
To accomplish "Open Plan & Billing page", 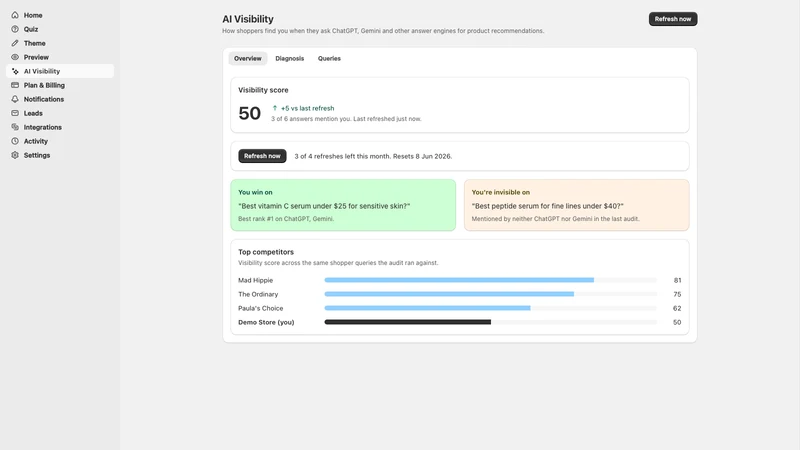I will [60, 85].
